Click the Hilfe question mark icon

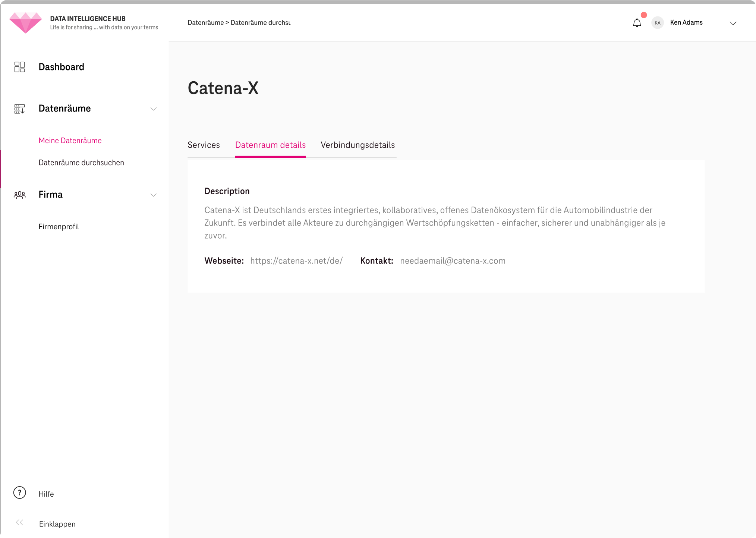(x=20, y=493)
